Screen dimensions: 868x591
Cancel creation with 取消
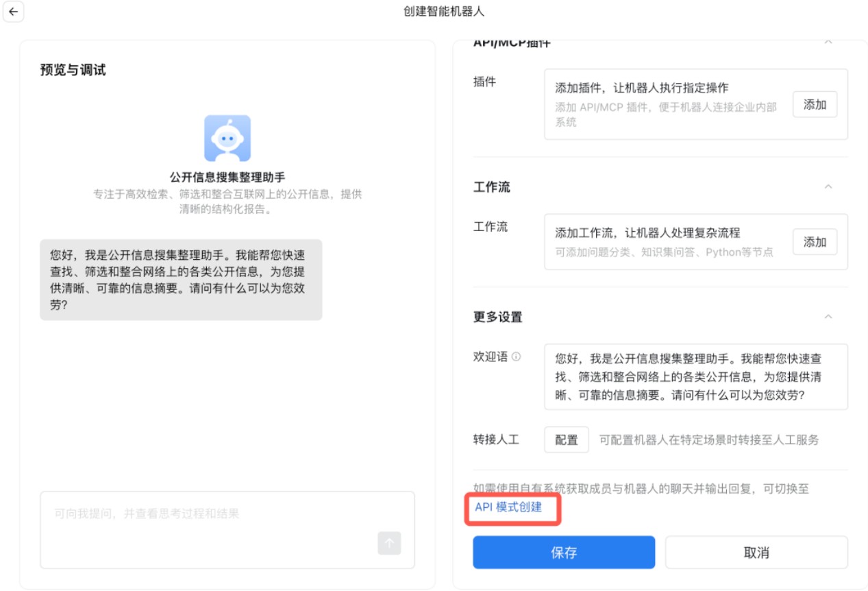click(x=756, y=552)
